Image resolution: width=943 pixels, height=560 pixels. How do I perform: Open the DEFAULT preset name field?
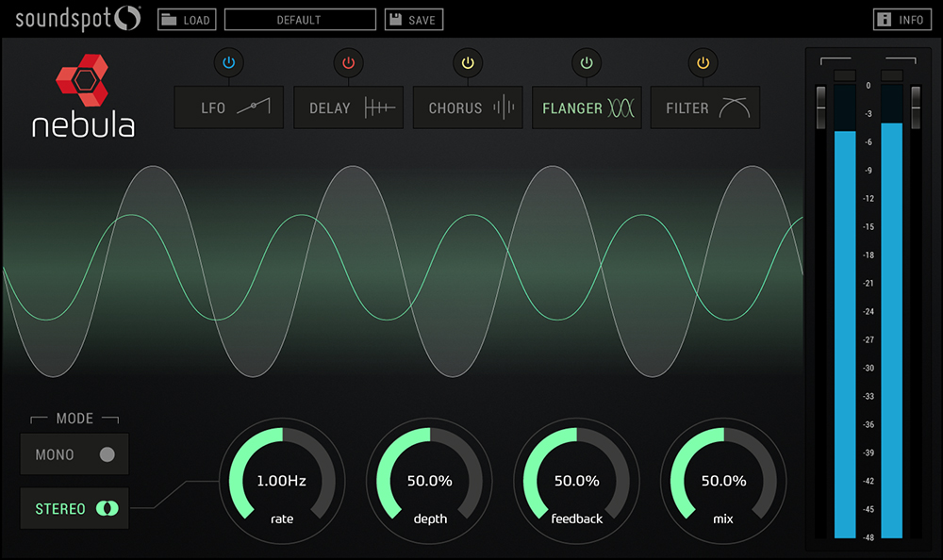pyautogui.click(x=300, y=20)
